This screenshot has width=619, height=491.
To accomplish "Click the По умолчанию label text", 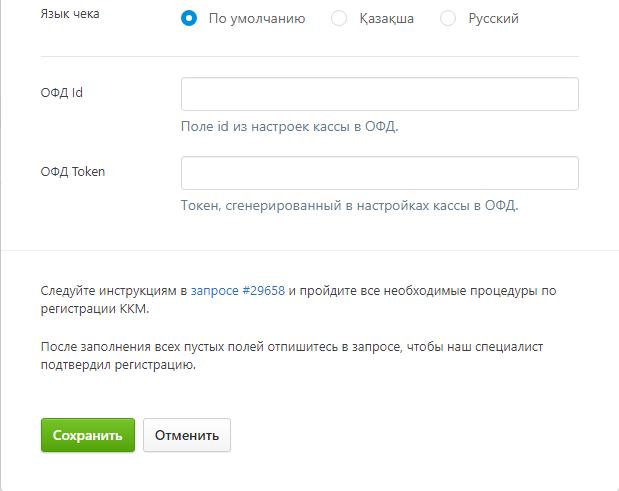I will (x=257, y=19).
